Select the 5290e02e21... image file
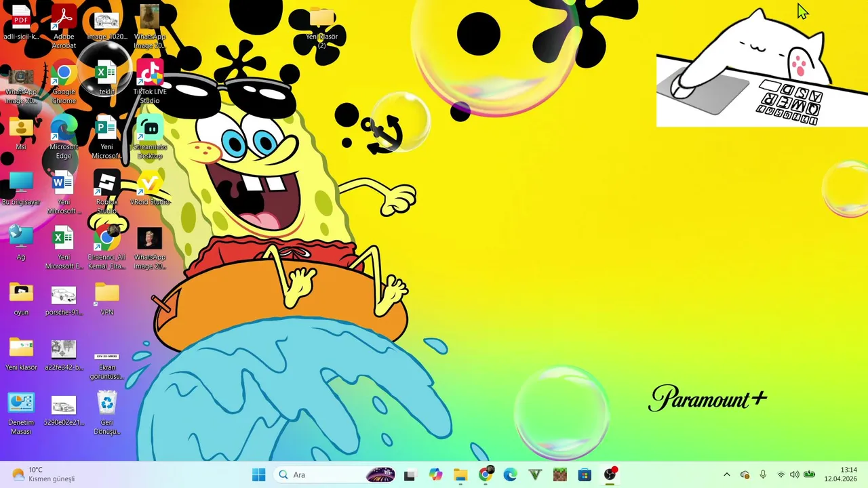 [64, 409]
